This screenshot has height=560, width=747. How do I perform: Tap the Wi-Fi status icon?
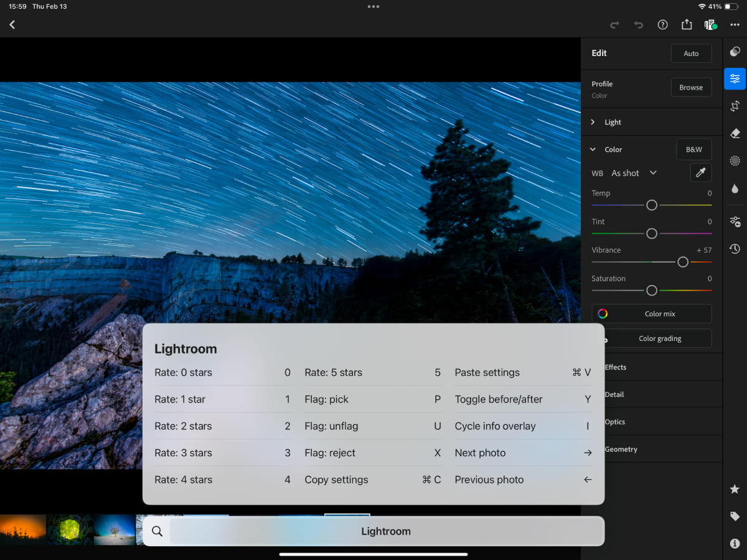(702, 6)
